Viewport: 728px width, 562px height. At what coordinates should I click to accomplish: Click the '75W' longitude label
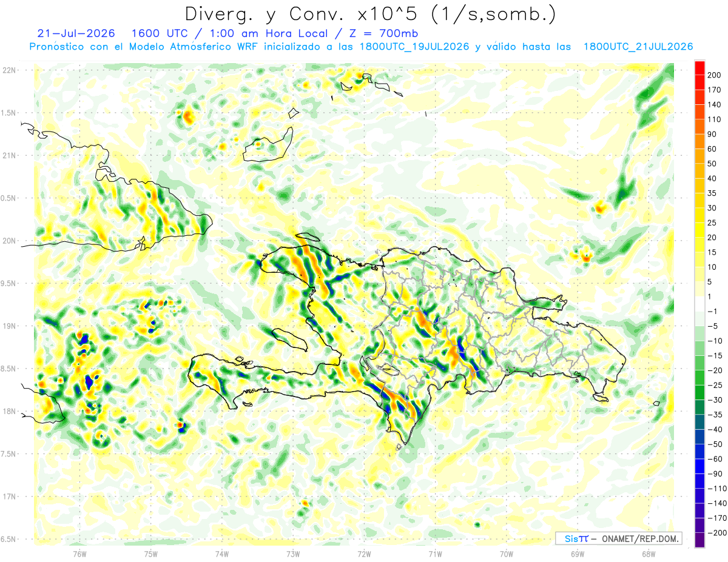pos(151,554)
